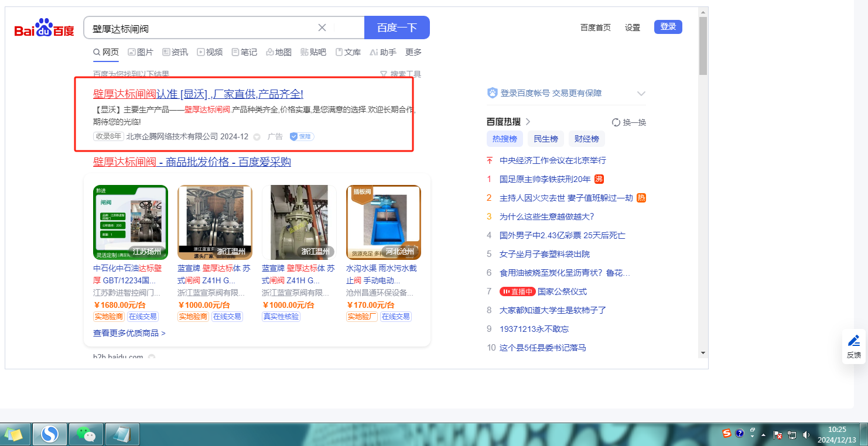Open 大家都知道大学生是软柿子了 topic
Screen dimensions: 868x446
pos(553,310)
